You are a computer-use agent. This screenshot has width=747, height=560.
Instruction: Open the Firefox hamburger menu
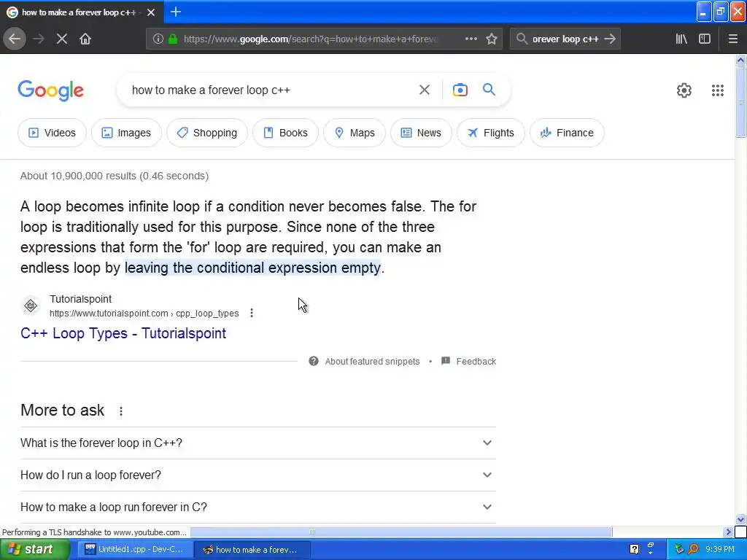coord(733,39)
